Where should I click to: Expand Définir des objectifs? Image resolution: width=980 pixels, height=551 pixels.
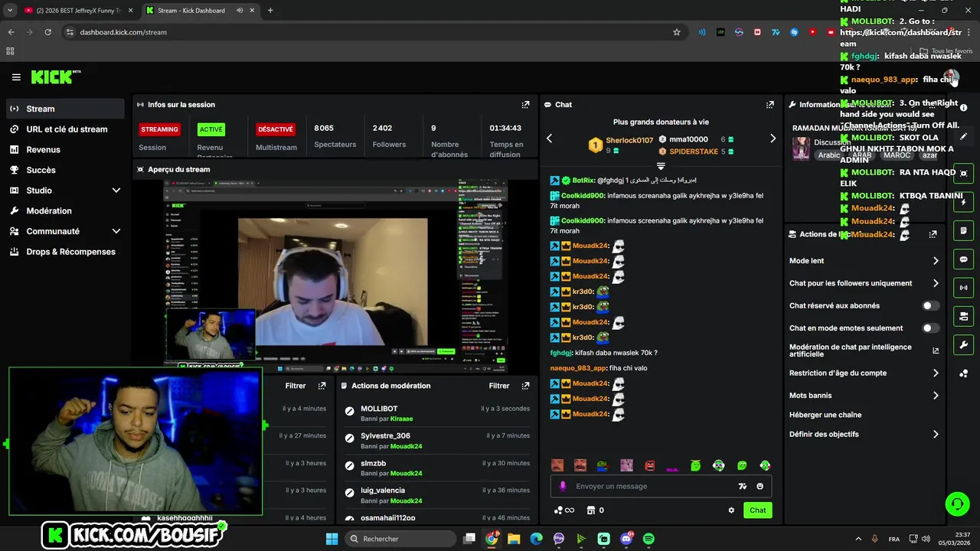point(864,434)
